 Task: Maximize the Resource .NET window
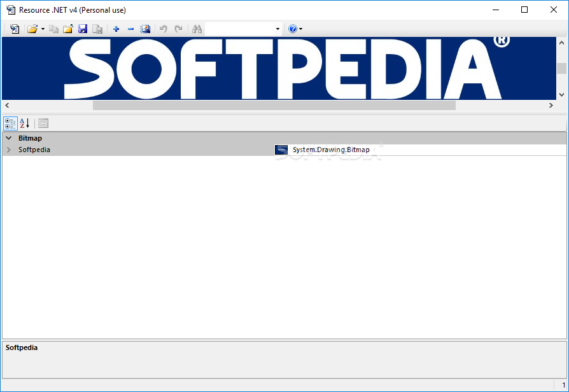[x=524, y=10]
